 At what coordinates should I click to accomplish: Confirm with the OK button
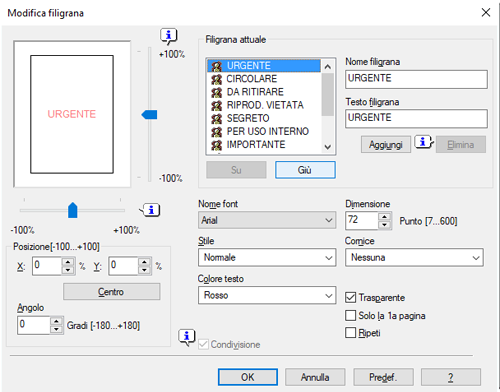248,377
